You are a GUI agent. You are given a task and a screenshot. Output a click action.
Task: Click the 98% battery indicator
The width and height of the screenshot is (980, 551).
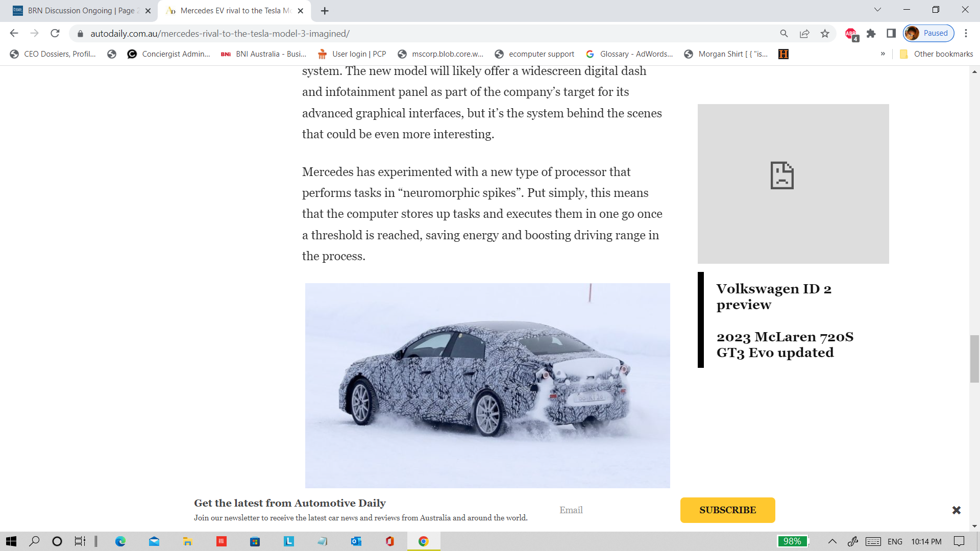pos(793,541)
